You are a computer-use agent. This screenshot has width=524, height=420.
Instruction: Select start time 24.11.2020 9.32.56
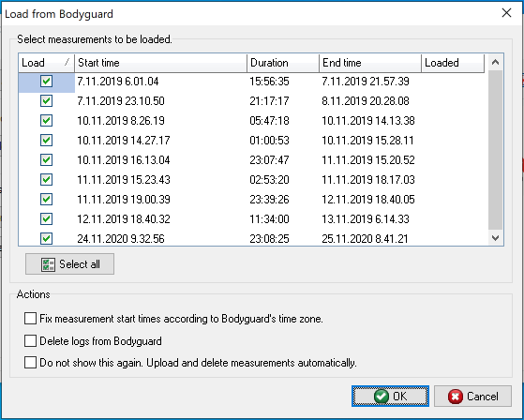coord(121,238)
